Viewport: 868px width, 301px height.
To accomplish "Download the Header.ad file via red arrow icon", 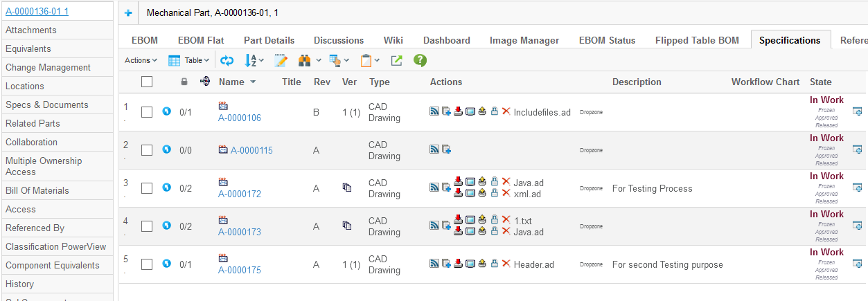I will (458, 264).
